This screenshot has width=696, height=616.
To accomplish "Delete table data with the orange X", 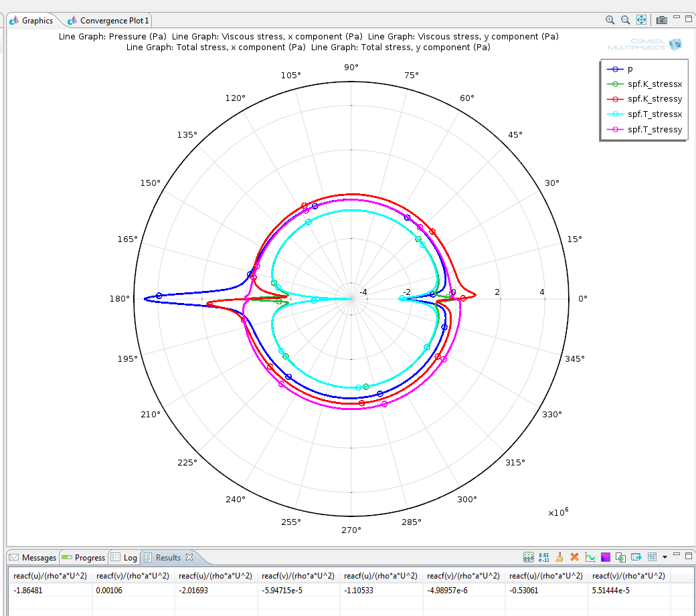I will [x=574, y=556].
